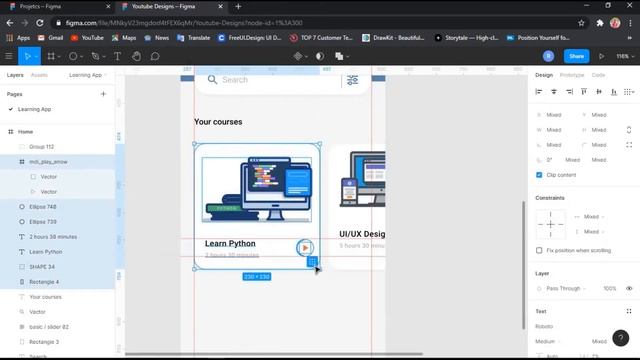Toggle constrain proportions link icon
The image size is (640, 360).
[x=629, y=130]
